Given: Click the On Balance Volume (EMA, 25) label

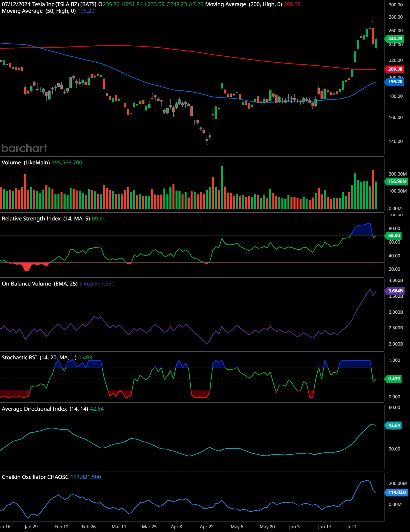Looking at the screenshot, I should coord(40,284).
